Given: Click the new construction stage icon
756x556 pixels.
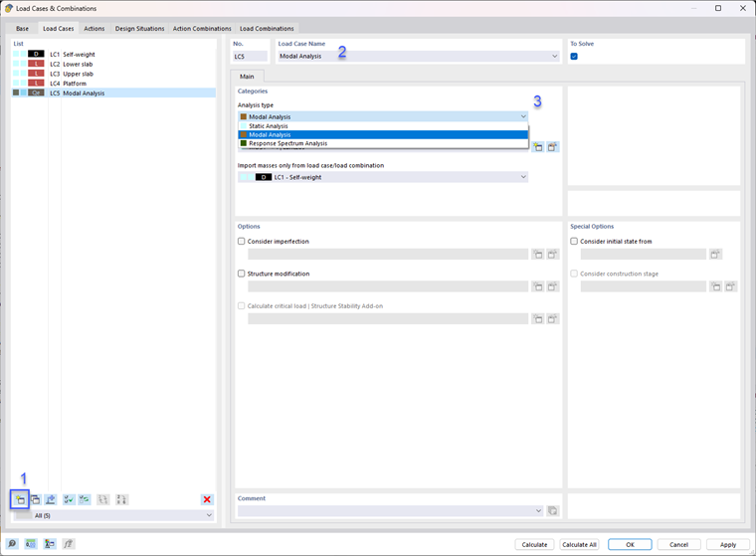Looking at the screenshot, I should (716, 286).
